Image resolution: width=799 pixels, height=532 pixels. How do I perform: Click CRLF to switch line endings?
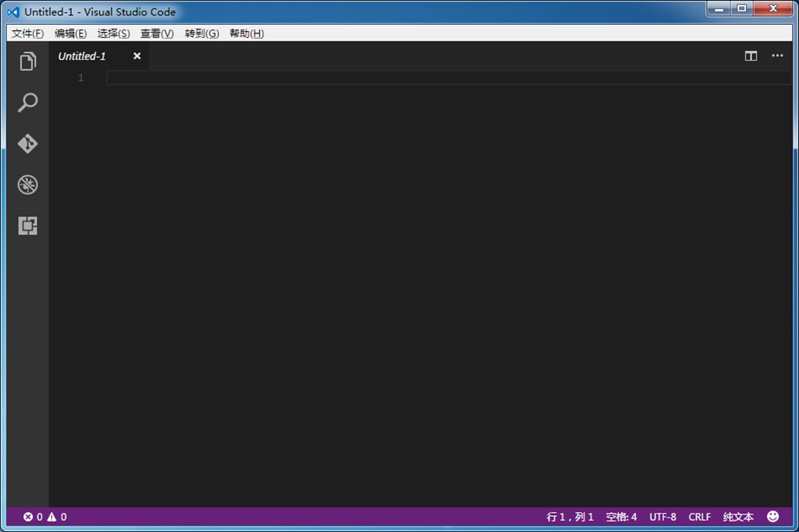699,516
